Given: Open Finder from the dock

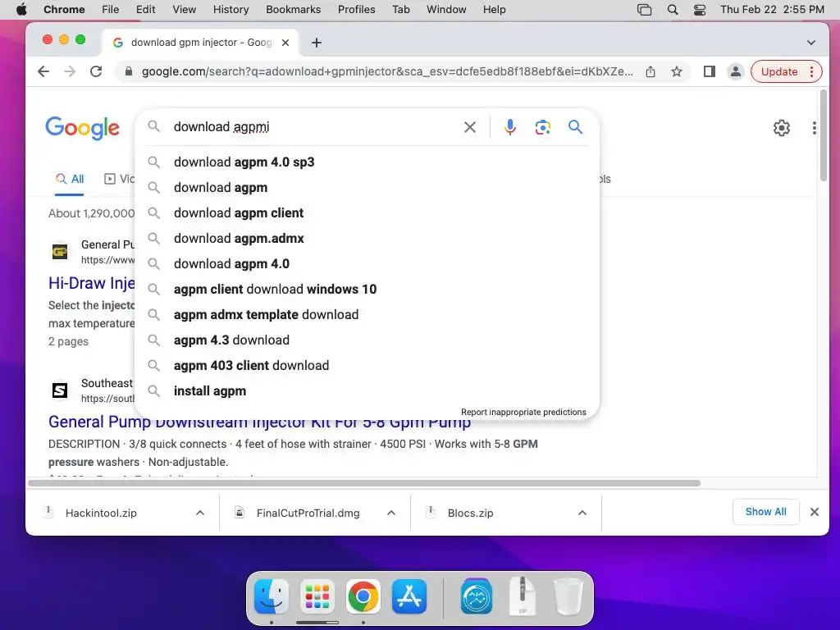Looking at the screenshot, I should 272,596.
